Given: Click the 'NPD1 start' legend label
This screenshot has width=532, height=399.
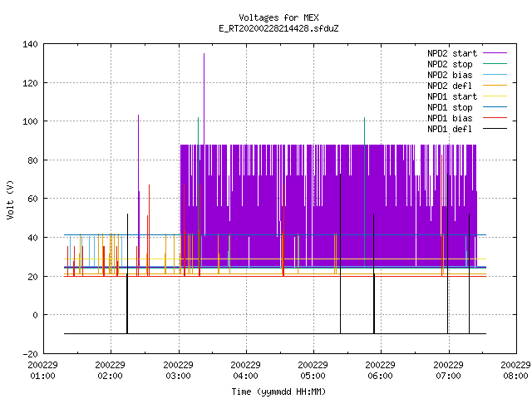Looking at the screenshot, I should point(452,96).
